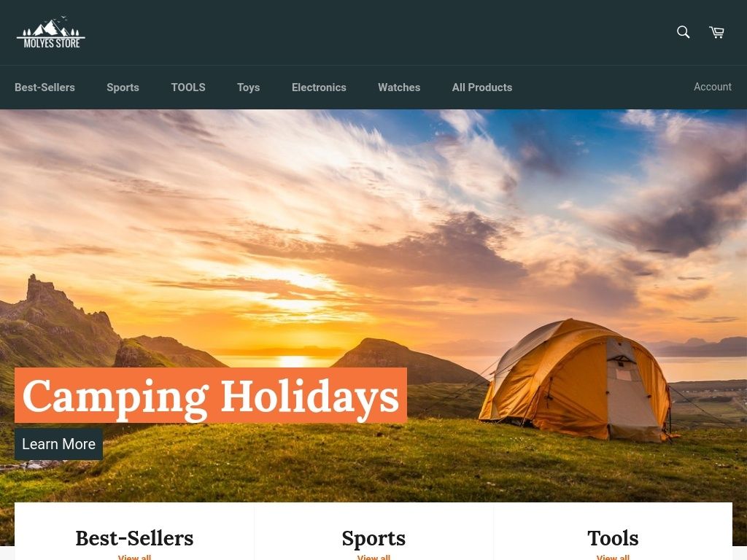Open the Best-Sellers menu item
The height and width of the screenshot is (560, 747).
[44, 87]
